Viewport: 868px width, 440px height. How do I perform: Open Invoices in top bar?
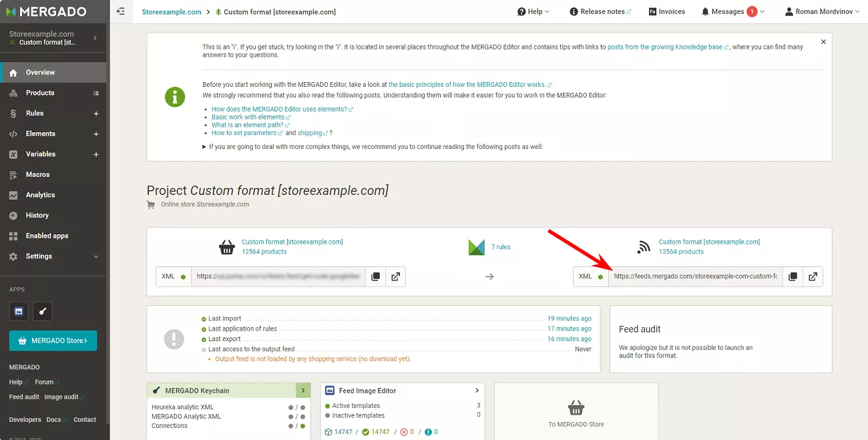666,11
